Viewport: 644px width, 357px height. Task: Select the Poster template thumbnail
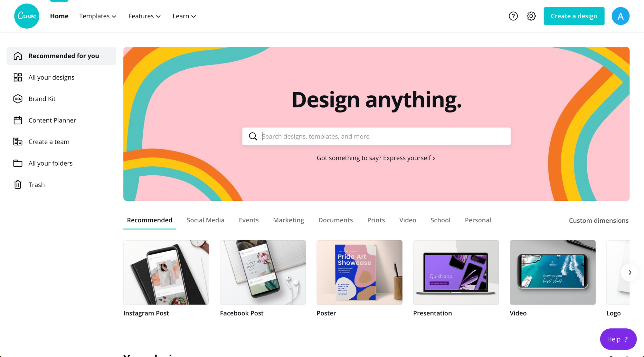359,272
